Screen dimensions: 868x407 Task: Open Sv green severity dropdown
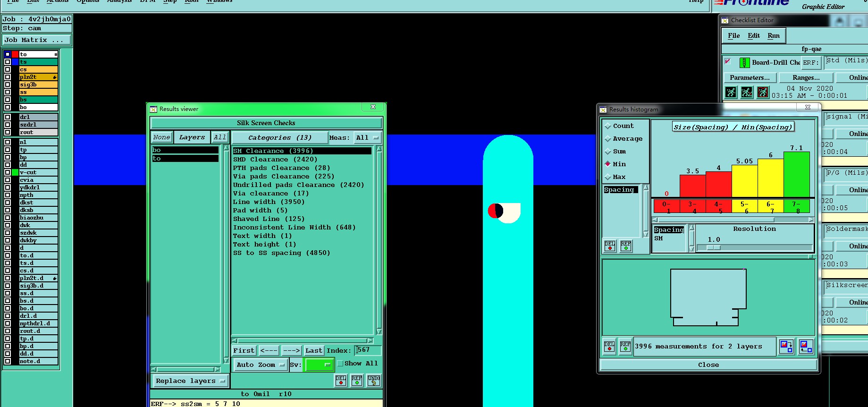(x=319, y=365)
